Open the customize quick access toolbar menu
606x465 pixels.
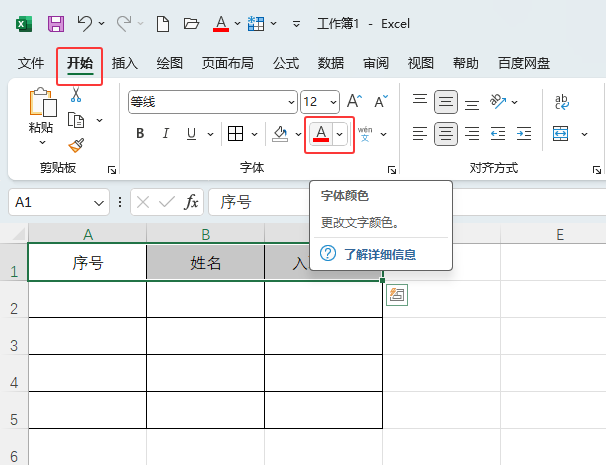coord(296,24)
